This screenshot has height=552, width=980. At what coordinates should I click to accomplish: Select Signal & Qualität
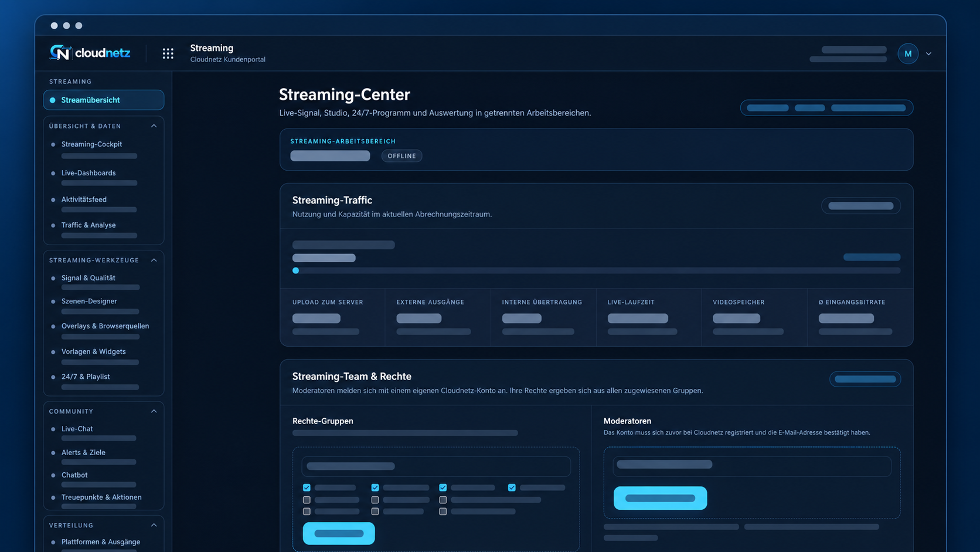(89, 278)
